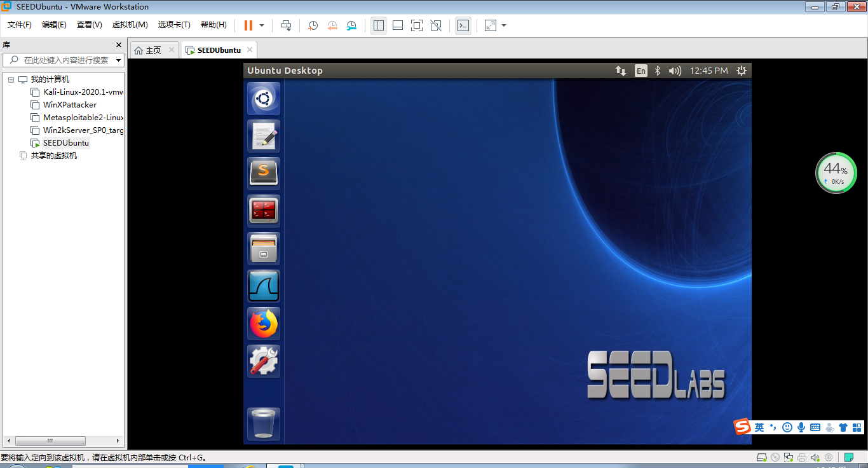Click the Ubuntu network connections indicator

(x=621, y=71)
